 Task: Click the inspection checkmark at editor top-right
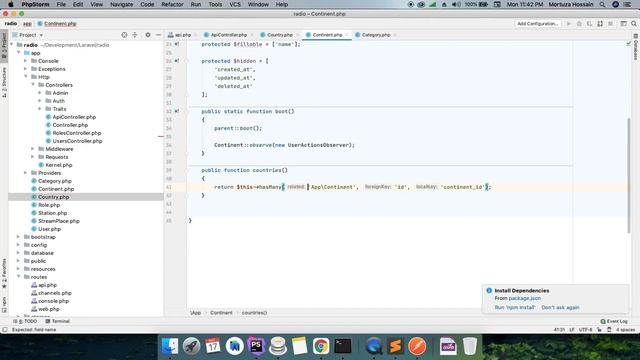click(629, 44)
